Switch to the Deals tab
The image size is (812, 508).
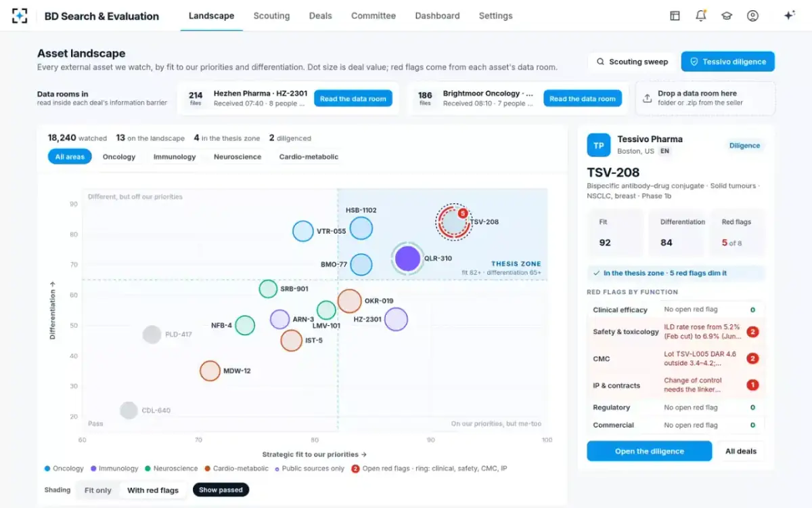point(320,16)
